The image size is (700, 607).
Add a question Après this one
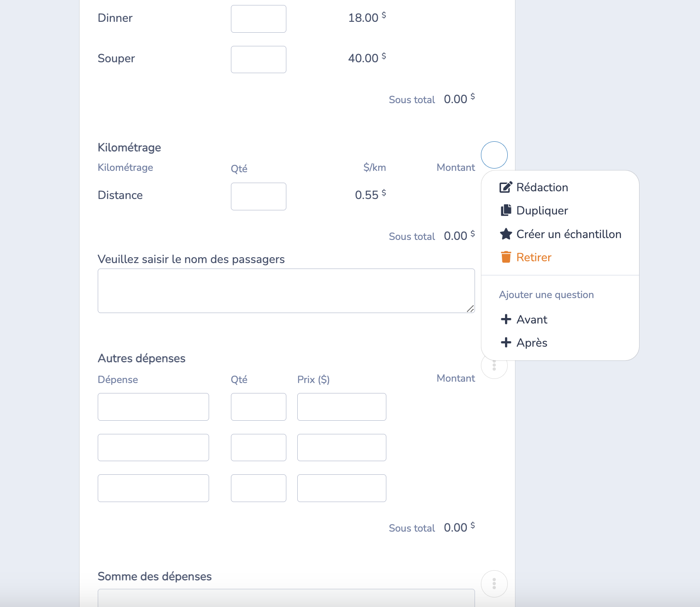tap(532, 343)
